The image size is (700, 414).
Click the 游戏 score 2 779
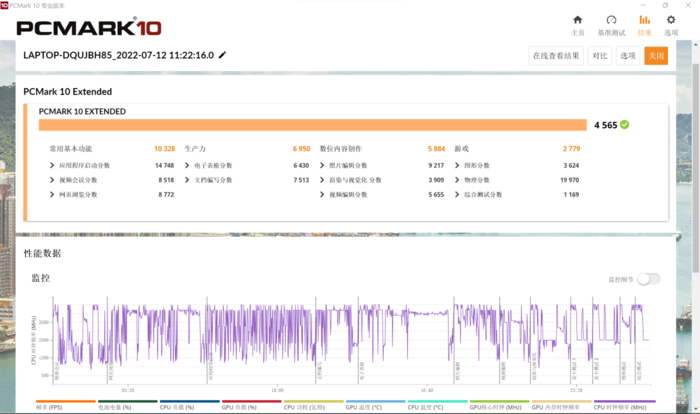[x=571, y=149]
